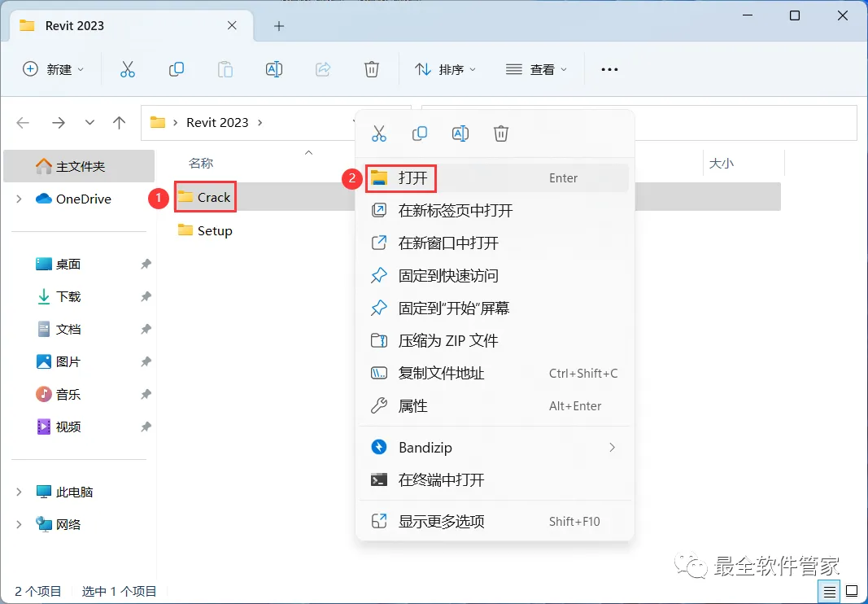Click the Paste icon in the toolbar
This screenshot has width=868, height=604.
(x=225, y=69)
